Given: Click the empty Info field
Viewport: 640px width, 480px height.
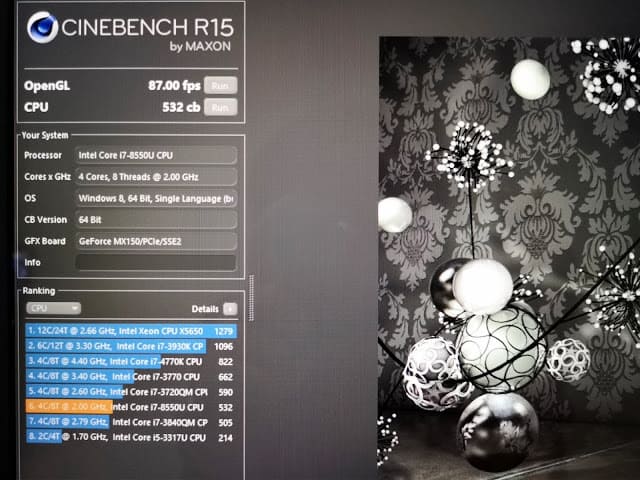Looking at the screenshot, I should click(x=156, y=262).
